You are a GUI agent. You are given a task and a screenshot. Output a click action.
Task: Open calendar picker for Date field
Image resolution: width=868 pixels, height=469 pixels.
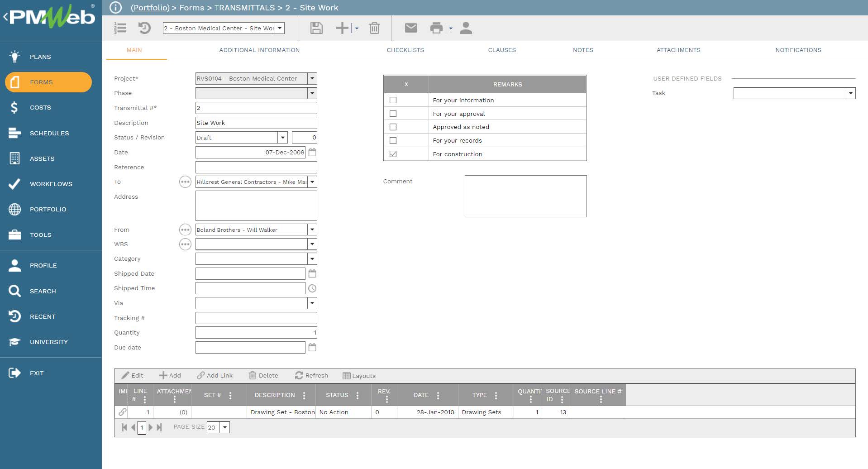(x=312, y=152)
